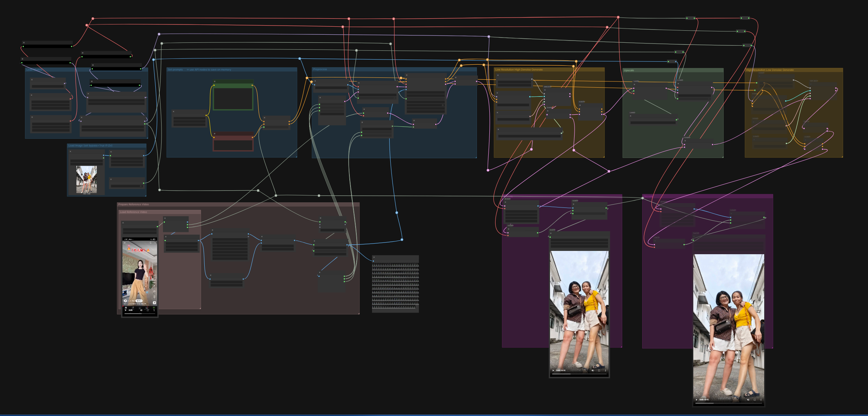Click the green positive prompt text box
The image size is (868, 416).
tap(233, 99)
